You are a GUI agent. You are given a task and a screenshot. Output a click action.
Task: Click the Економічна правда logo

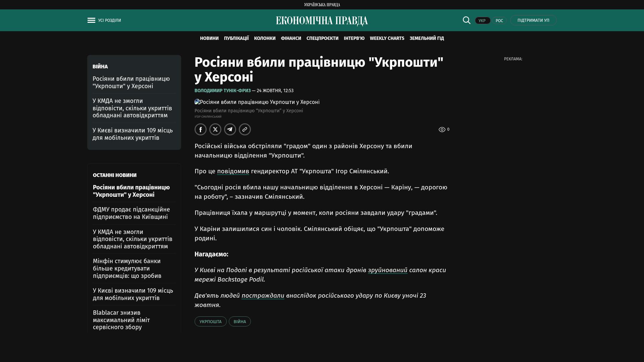coord(322,21)
